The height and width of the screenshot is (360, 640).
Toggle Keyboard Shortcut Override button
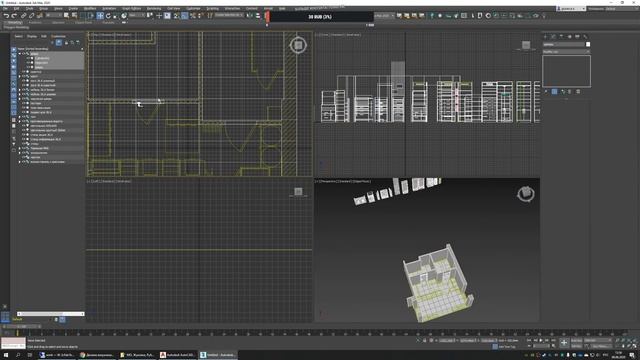coord(167,16)
